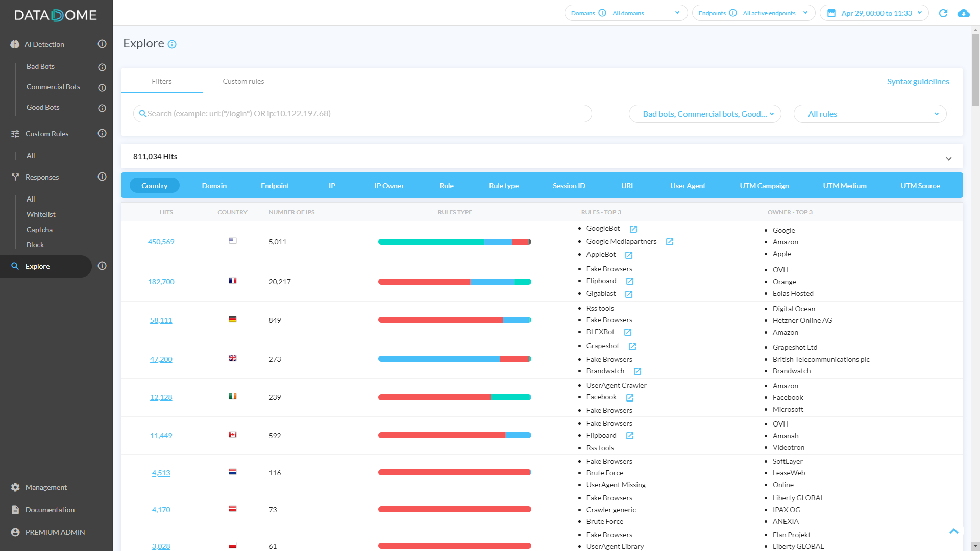The image size is (980, 551).
Task: Open info icon next to Responses
Action: (x=102, y=177)
